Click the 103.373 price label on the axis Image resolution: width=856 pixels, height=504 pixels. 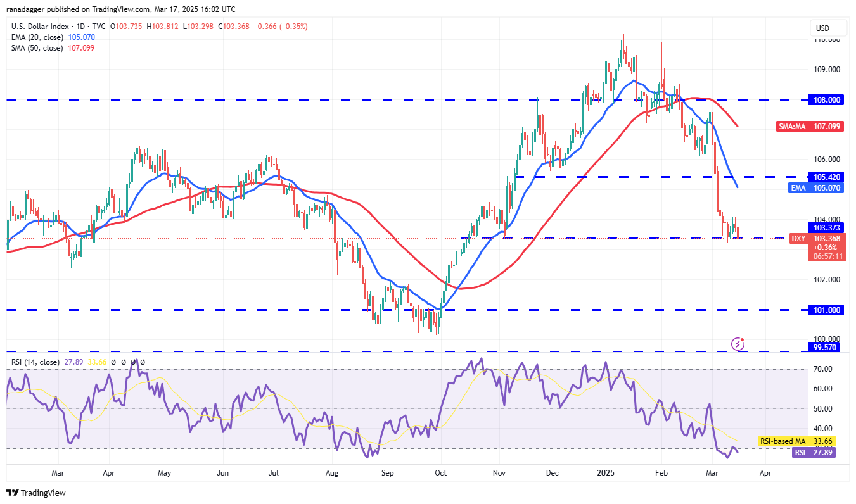point(826,227)
